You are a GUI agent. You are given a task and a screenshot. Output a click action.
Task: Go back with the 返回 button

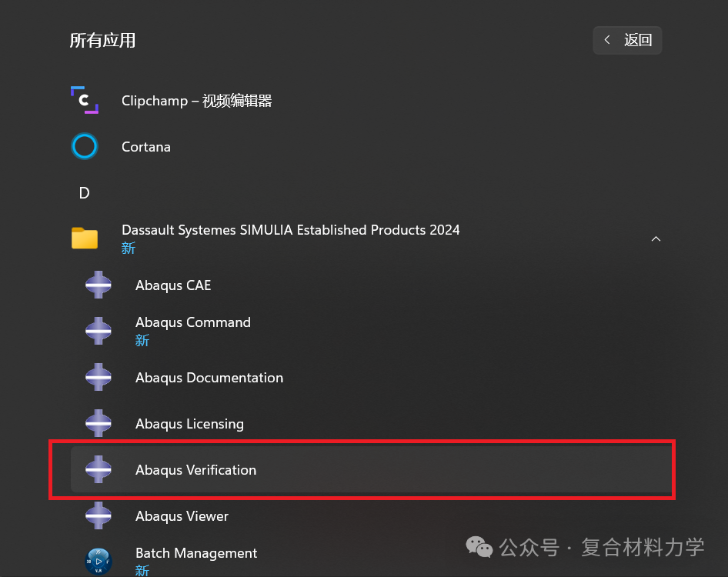pos(627,40)
